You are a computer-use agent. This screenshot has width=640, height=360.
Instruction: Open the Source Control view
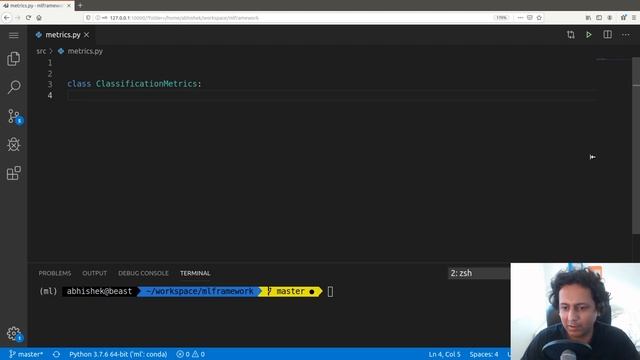(x=14, y=116)
